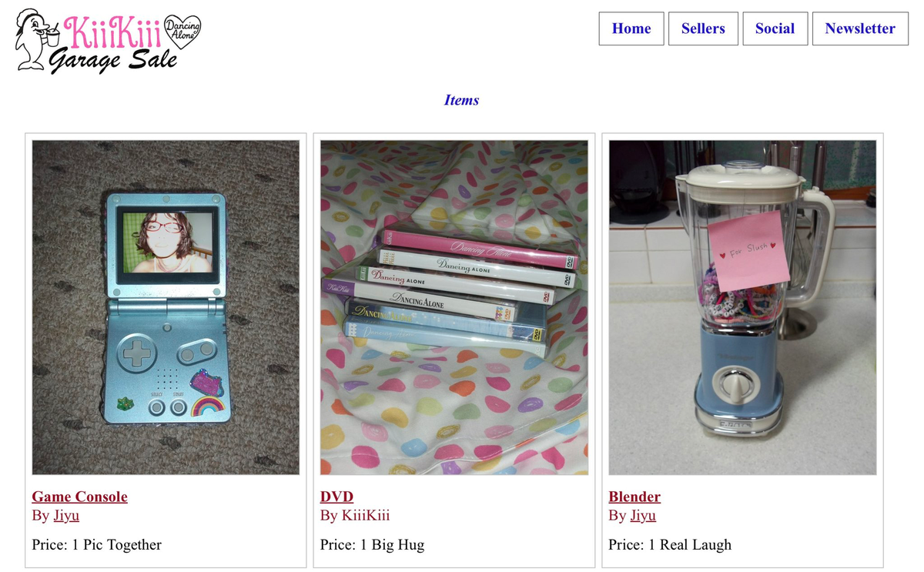
Task: Click the Dancing Alone heart badge
Action: pyautogui.click(x=183, y=31)
